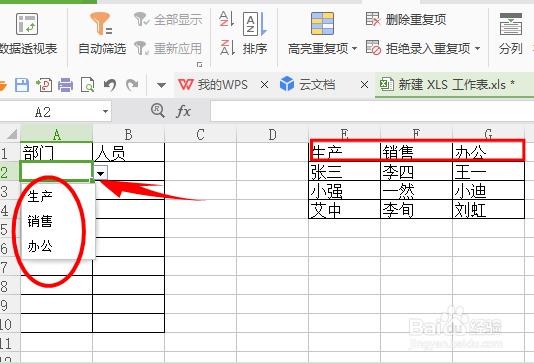This screenshot has height=363, width=534.
Task: Select column A header
Action: click(57, 134)
